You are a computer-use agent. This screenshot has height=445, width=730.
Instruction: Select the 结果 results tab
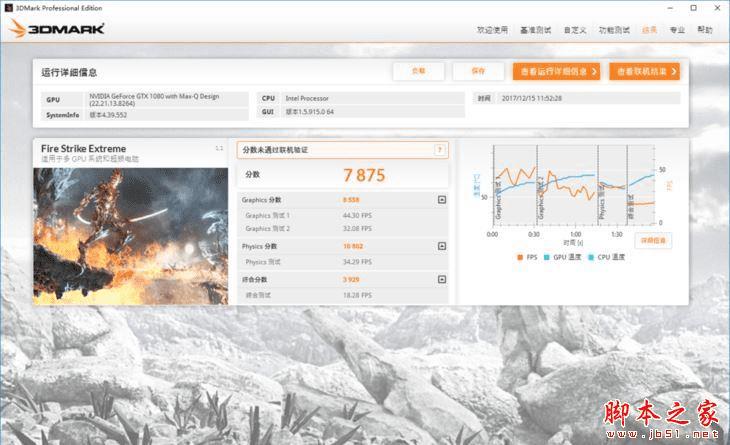click(x=649, y=30)
